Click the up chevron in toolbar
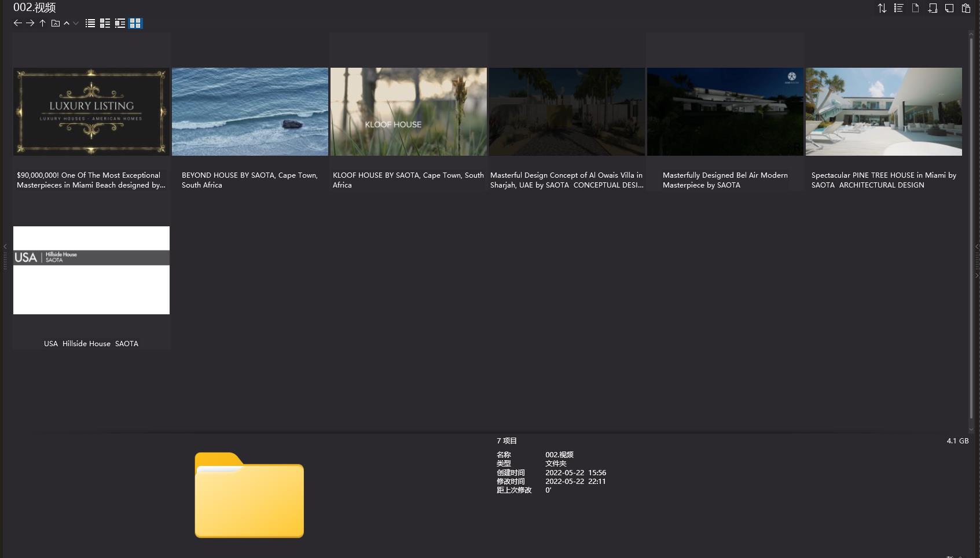980x558 pixels. point(67,23)
